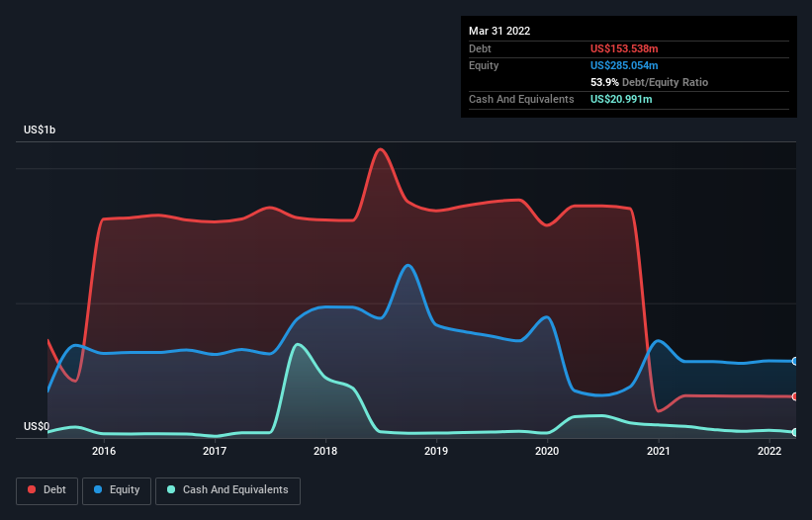Click the US$1b axis label
This screenshot has height=520, width=812.
(40, 130)
